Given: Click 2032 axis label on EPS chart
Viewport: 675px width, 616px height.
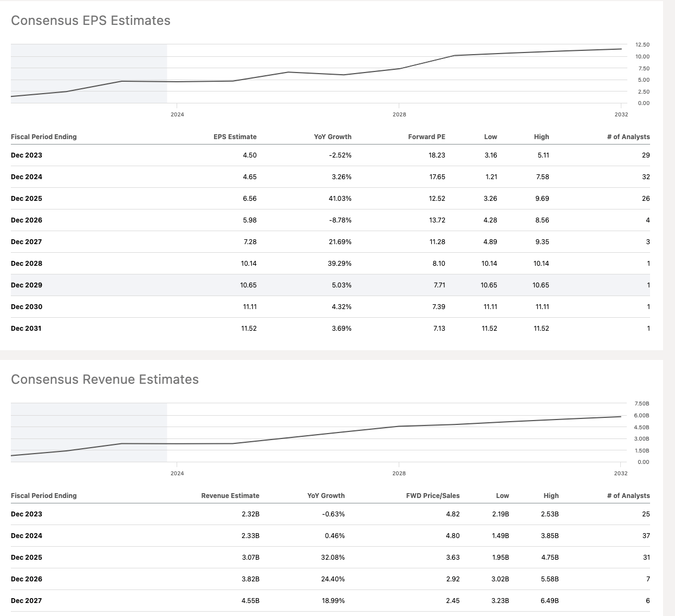Looking at the screenshot, I should 621,115.
